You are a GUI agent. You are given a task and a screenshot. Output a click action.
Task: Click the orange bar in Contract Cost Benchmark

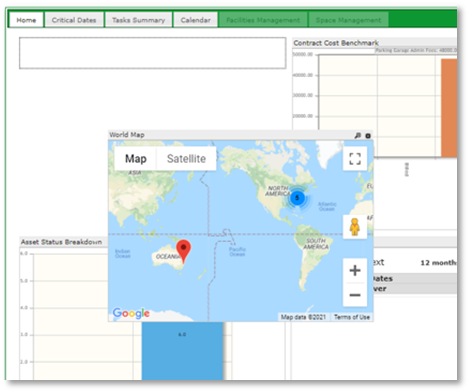(449, 108)
